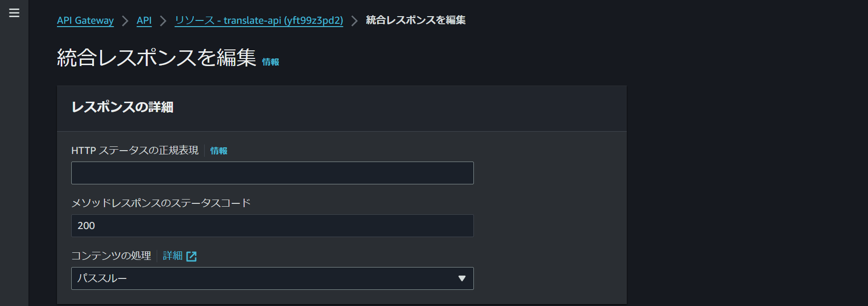The height and width of the screenshot is (306, 868).
Task: Click current breadcrumb 統合レスポンスを編集
Action: [415, 20]
